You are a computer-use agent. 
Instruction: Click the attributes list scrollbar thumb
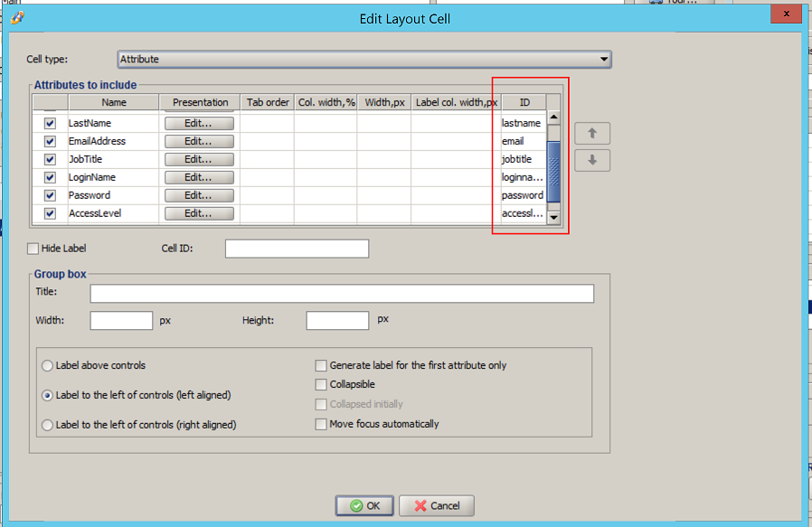click(553, 172)
